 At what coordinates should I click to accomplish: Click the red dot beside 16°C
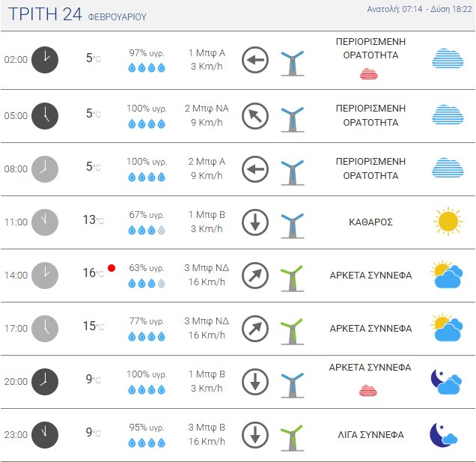pyautogui.click(x=112, y=267)
